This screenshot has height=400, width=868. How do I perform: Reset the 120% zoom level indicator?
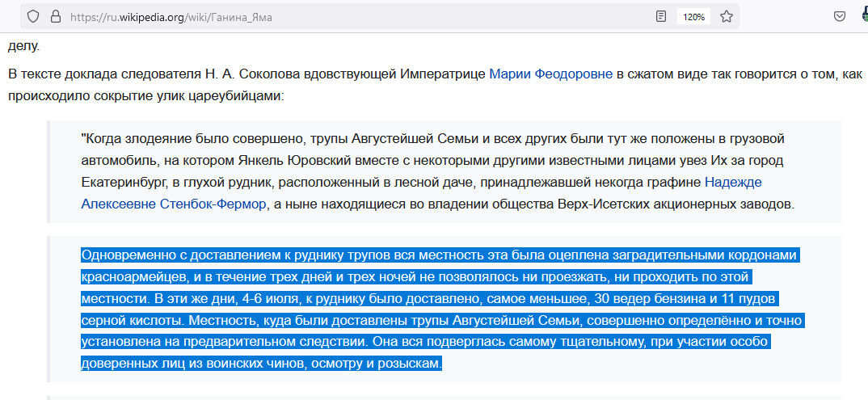click(x=693, y=17)
